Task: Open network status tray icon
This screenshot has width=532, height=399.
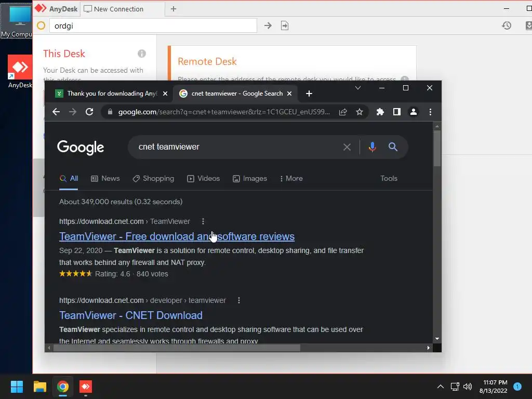Action: [x=455, y=387]
